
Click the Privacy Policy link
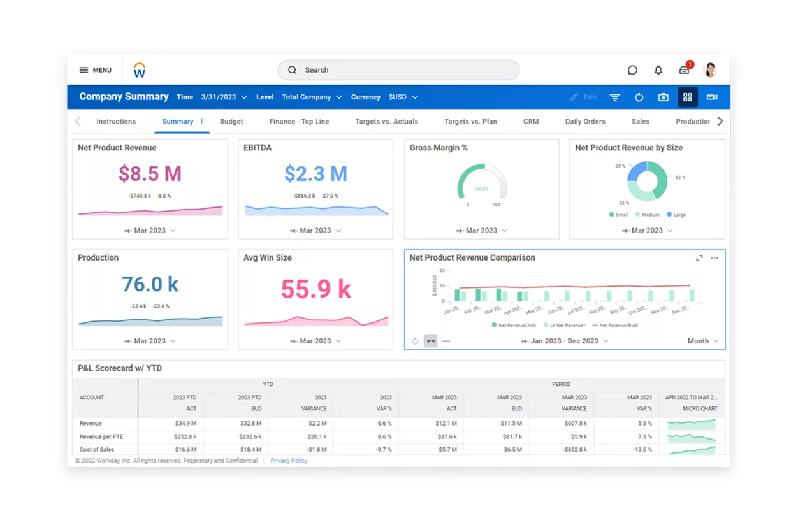point(288,461)
